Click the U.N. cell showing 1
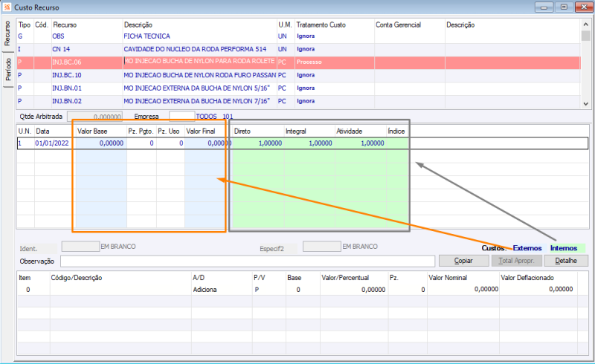The width and height of the screenshot is (595, 364). [25, 143]
